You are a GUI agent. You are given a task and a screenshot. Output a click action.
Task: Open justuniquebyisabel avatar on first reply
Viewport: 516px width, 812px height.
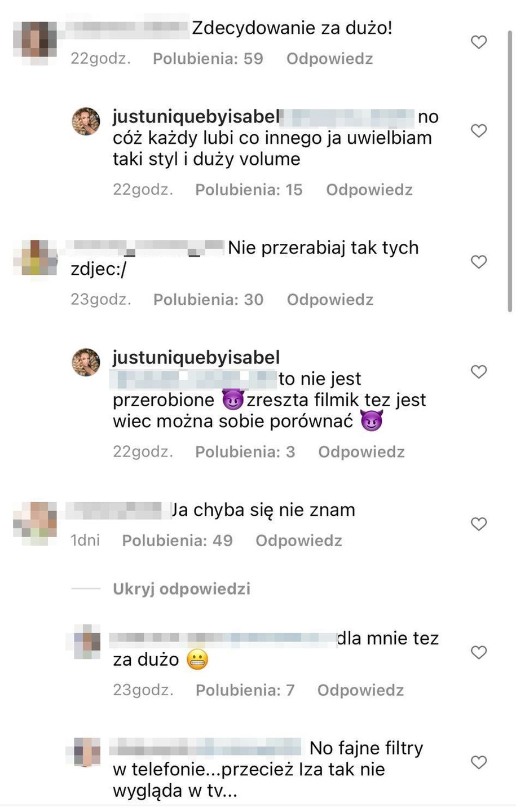click(x=86, y=121)
